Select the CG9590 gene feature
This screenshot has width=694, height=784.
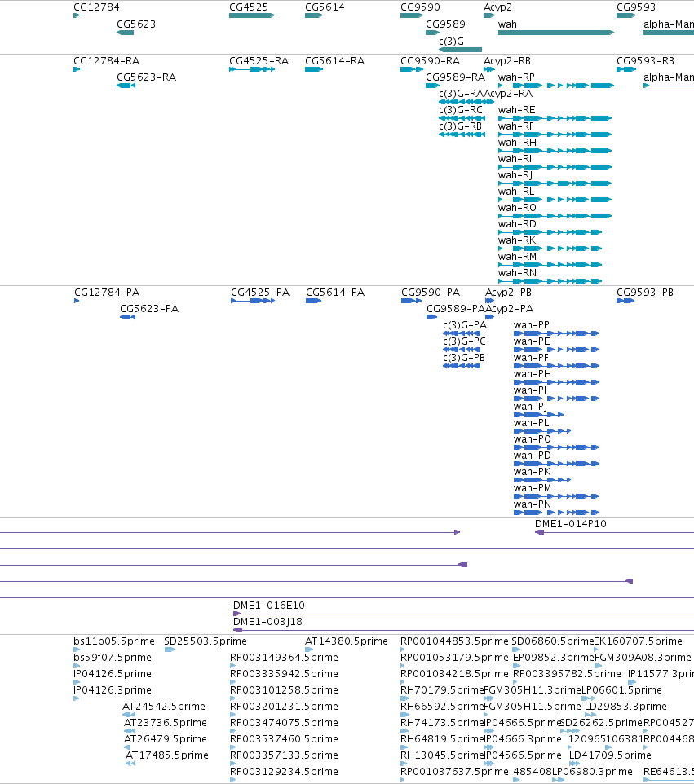tap(412, 15)
